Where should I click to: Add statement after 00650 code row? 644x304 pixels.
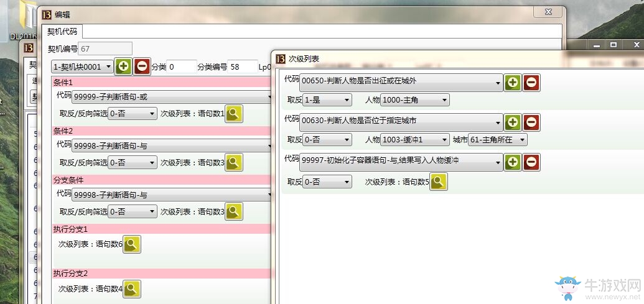point(513,83)
